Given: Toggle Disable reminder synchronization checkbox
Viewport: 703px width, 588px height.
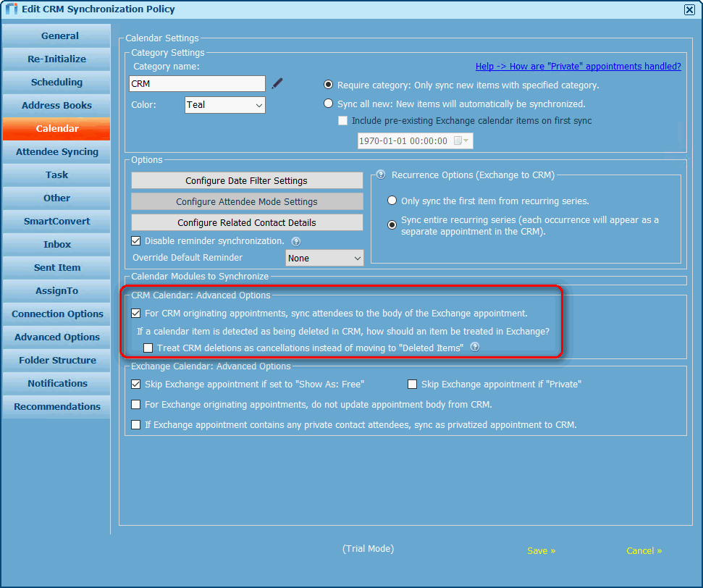Looking at the screenshot, I should click(x=136, y=241).
